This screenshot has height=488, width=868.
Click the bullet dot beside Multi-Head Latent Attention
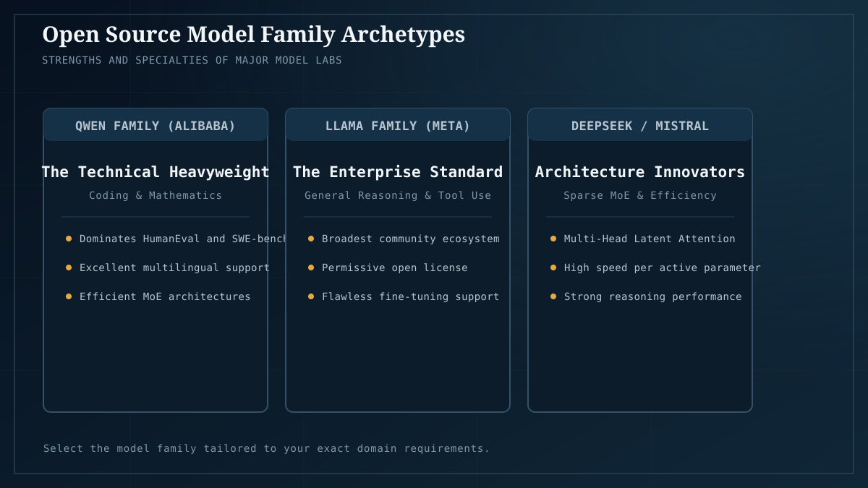tap(553, 239)
